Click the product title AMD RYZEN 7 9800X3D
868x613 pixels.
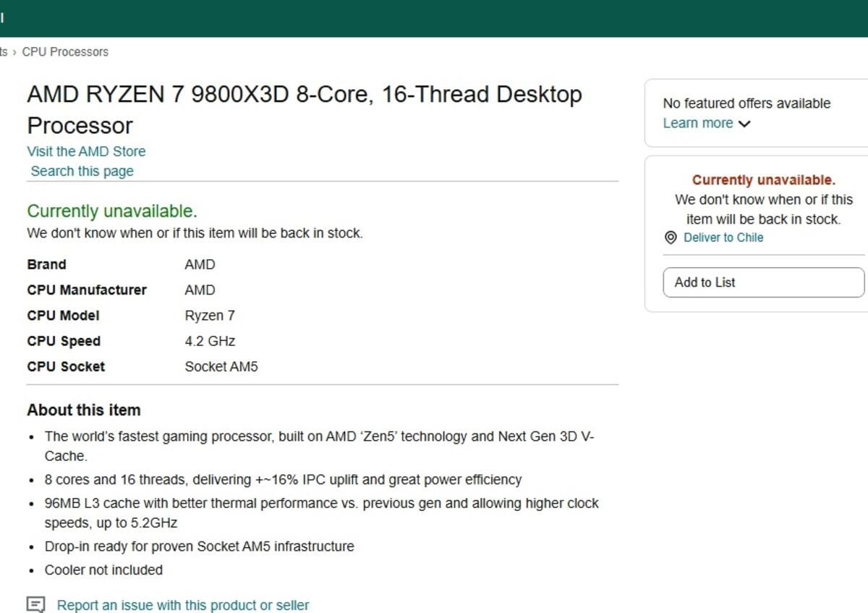point(305,110)
